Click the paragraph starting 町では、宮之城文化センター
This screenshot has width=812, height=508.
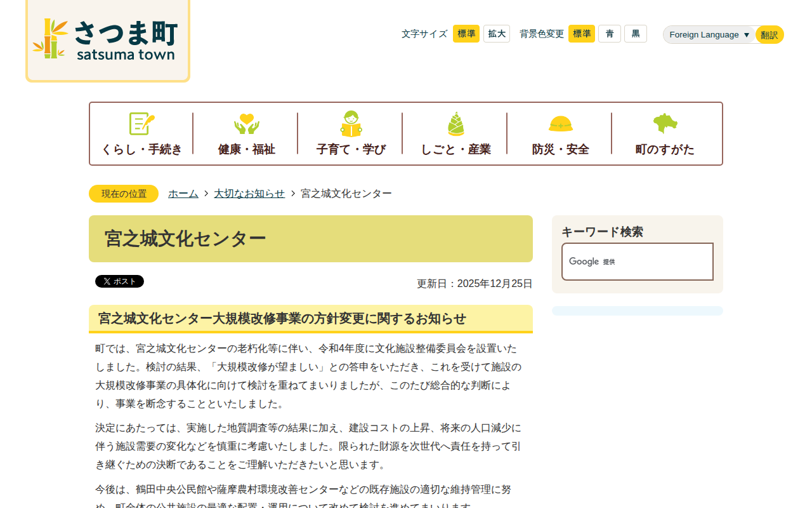[x=308, y=376]
